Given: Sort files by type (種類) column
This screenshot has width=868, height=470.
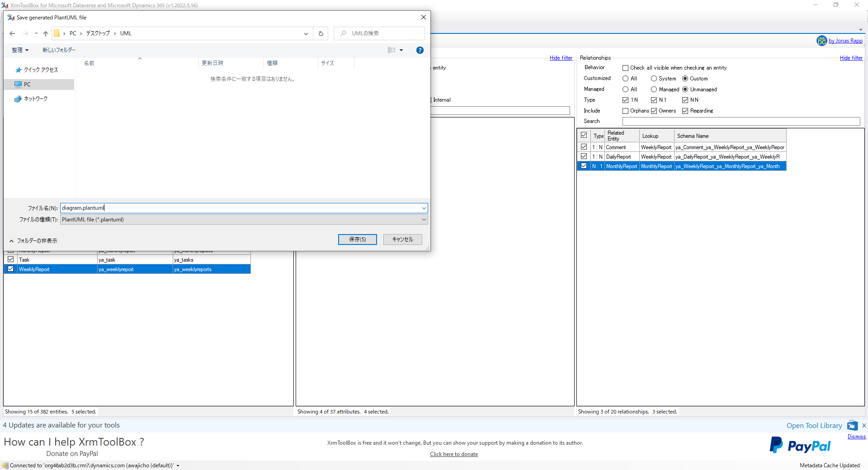Looking at the screenshot, I should coord(291,63).
